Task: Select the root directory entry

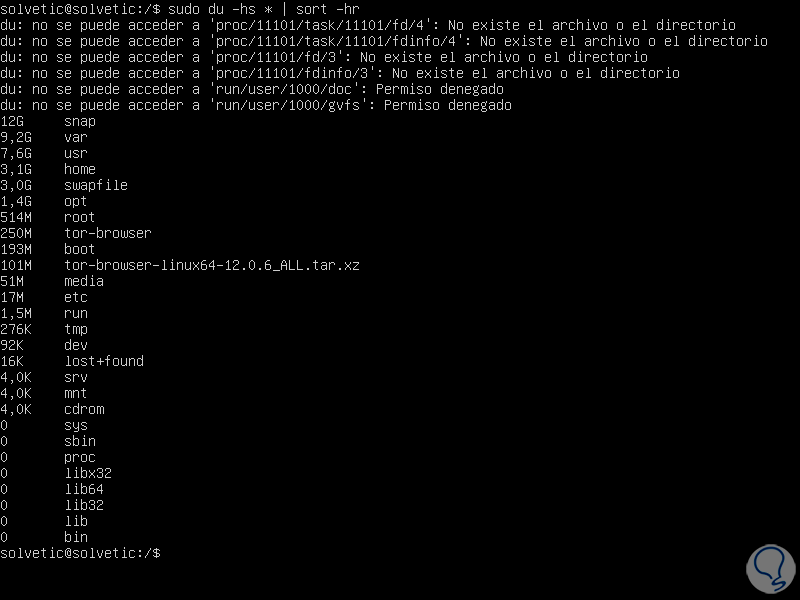Action: [80, 217]
